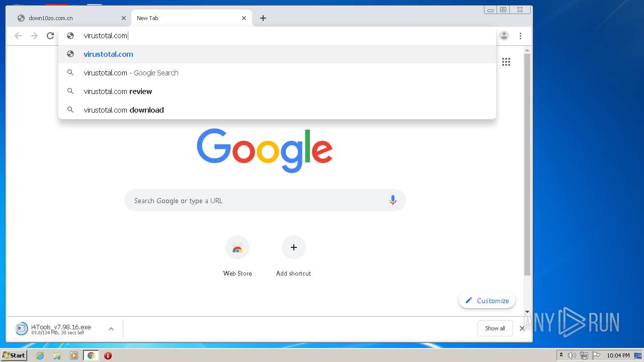Go back with the back arrow
Image resolution: width=644 pixels, height=362 pixels.
[x=18, y=36]
